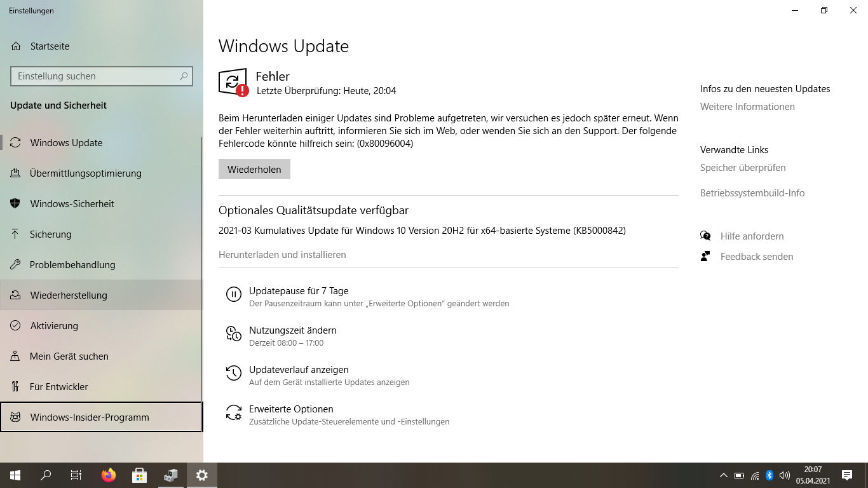This screenshot has width=868, height=488.
Task: Open Betriebssystembuild-Info link
Action: tap(752, 193)
